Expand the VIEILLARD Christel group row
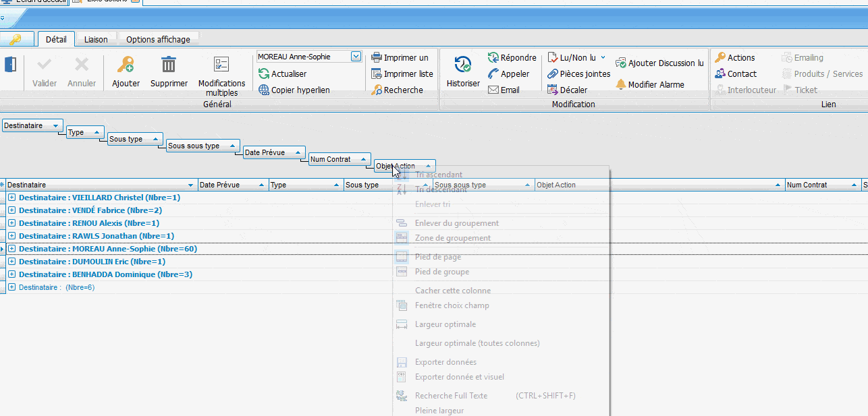The image size is (868, 416). [x=11, y=198]
